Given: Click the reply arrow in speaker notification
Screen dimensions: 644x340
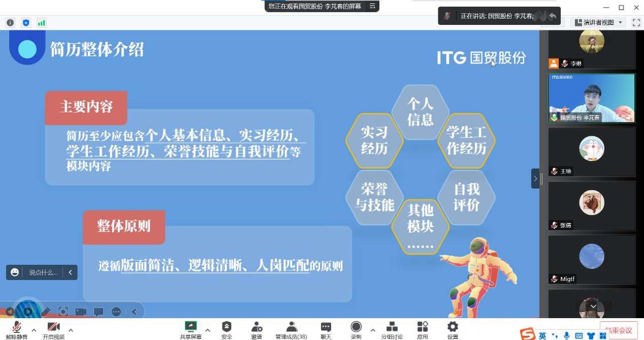Looking at the screenshot, I should (553, 16).
